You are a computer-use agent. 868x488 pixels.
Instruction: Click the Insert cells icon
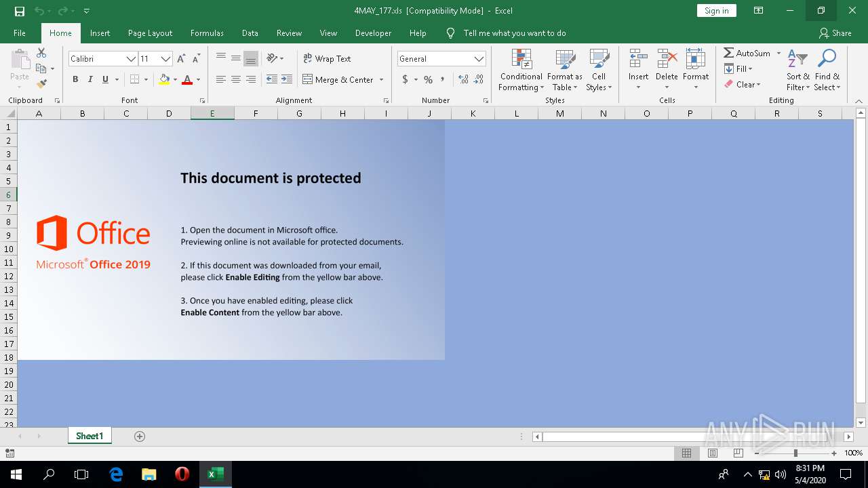[638, 59]
